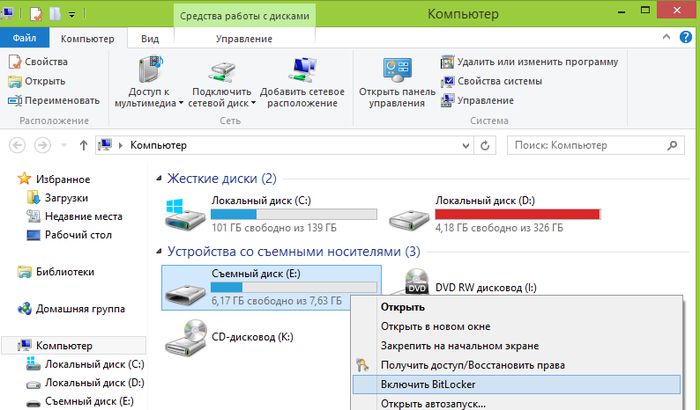This screenshot has width=700, height=410.
Task: Switch to the Вид ribbon tab
Action: 150,39
